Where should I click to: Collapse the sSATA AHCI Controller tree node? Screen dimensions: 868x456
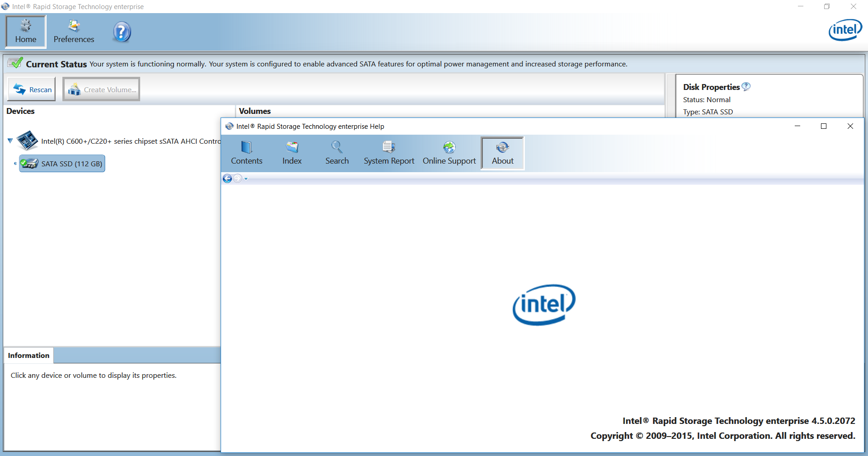click(x=10, y=141)
